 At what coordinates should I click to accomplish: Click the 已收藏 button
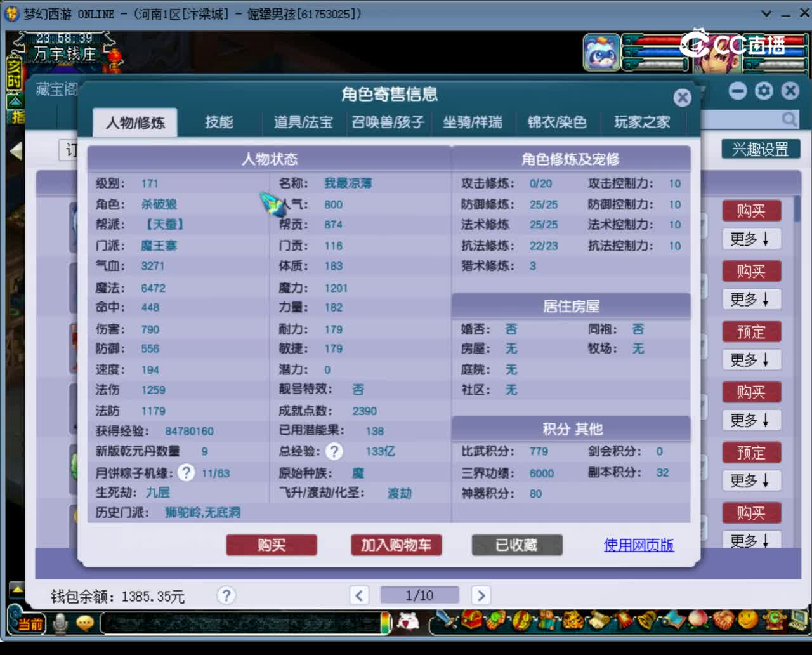[x=517, y=545]
